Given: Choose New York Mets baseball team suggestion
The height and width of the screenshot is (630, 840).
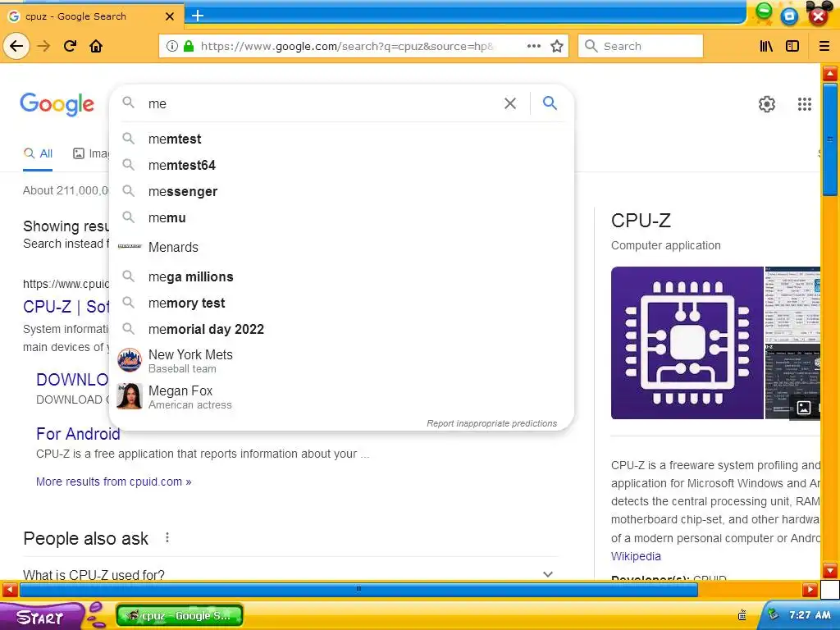Looking at the screenshot, I should tap(341, 361).
